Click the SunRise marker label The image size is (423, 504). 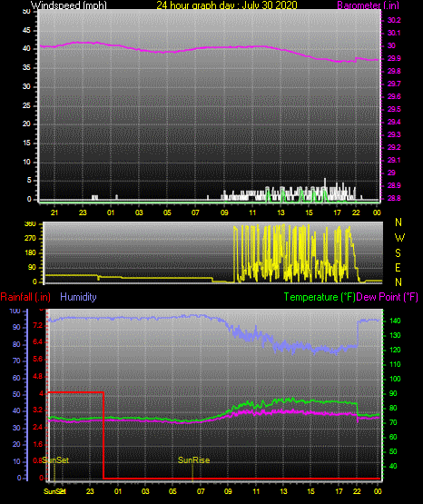[193, 460]
